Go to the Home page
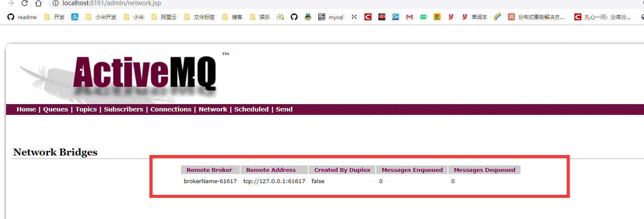This screenshot has height=219, width=644. tap(26, 109)
